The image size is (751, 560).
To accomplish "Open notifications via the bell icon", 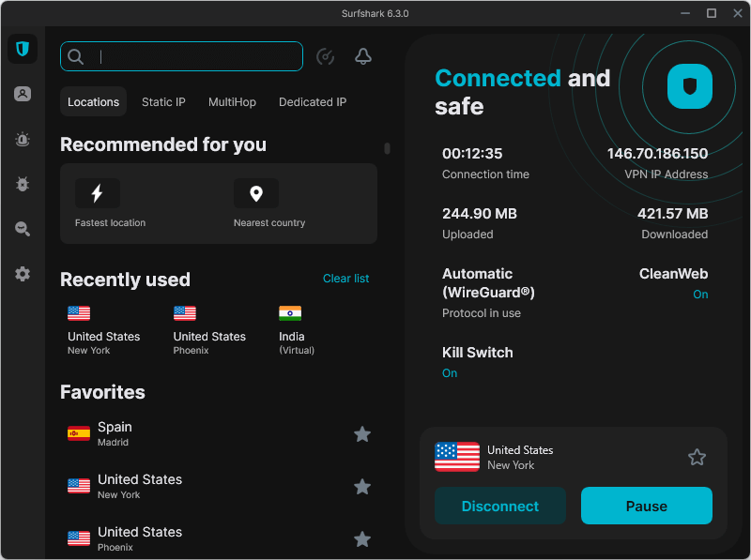I will click(x=363, y=56).
